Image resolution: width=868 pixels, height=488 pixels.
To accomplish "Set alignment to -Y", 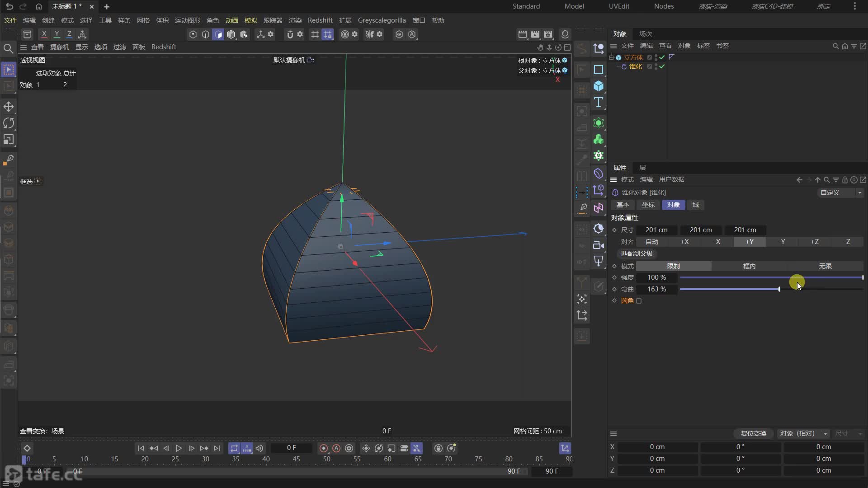I will pos(782,242).
